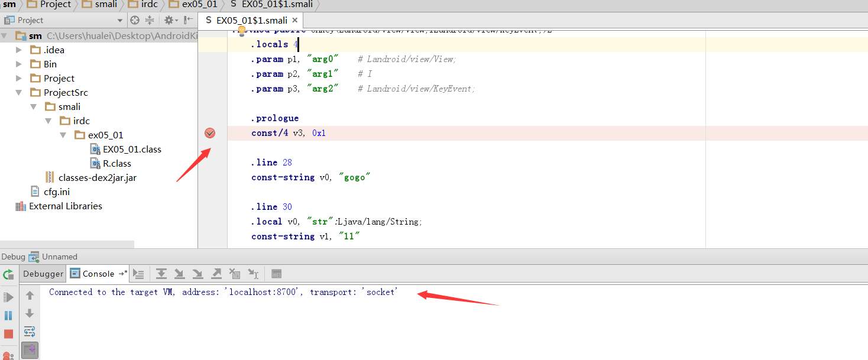868x360 pixels.
Task: Click the intention lightbulb in the editor
Action: pos(241,30)
